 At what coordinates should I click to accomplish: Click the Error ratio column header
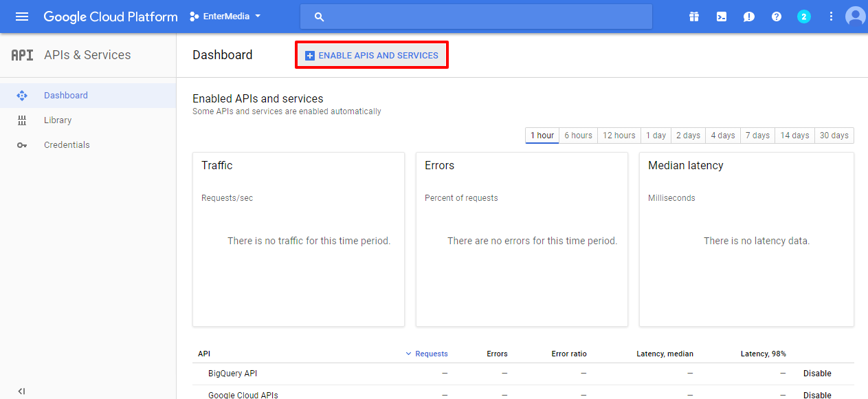point(569,354)
